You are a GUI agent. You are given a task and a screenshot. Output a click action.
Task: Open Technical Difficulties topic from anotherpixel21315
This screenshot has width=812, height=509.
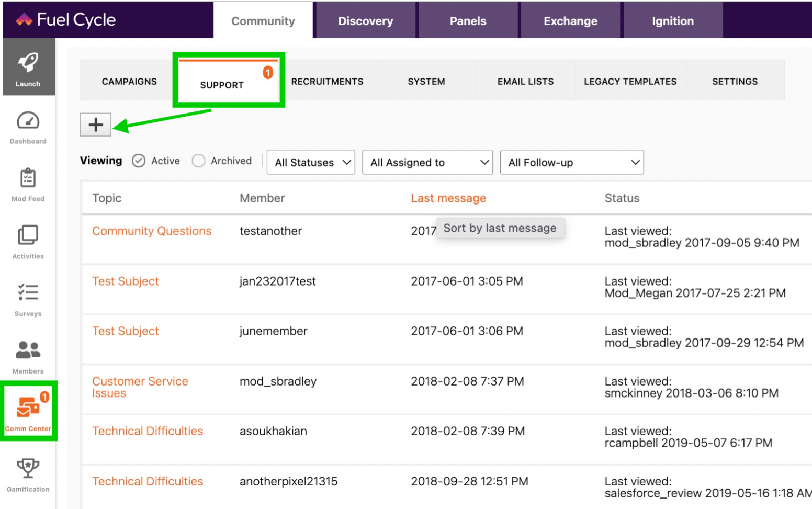[x=148, y=481]
